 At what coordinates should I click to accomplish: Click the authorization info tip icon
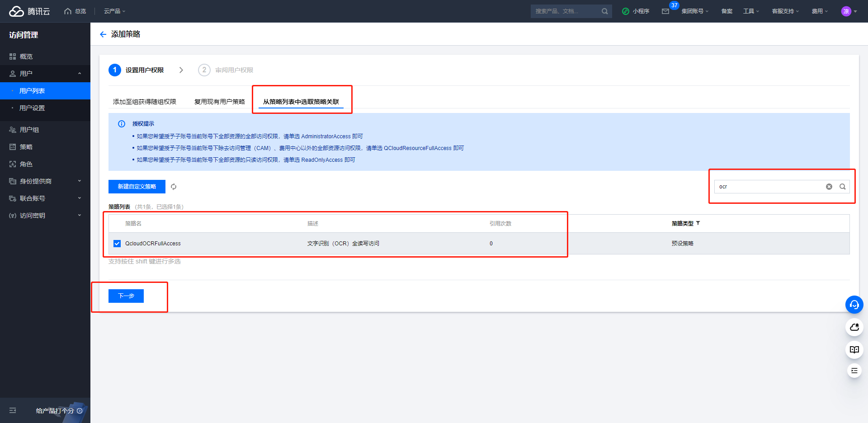point(122,124)
